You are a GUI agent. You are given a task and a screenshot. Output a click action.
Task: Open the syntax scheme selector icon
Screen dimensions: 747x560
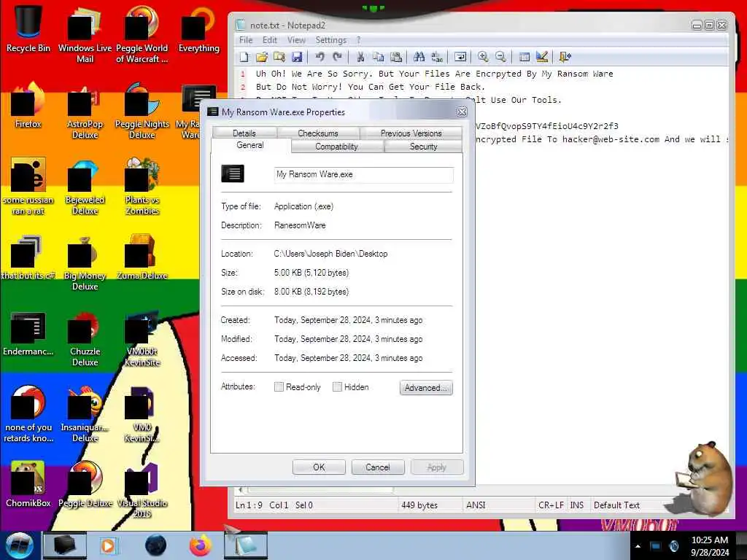pos(524,57)
